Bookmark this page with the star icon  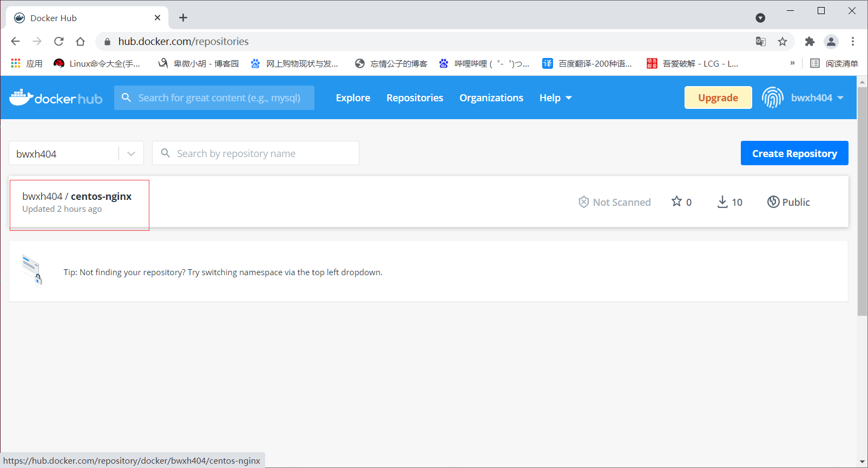pyautogui.click(x=782, y=41)
